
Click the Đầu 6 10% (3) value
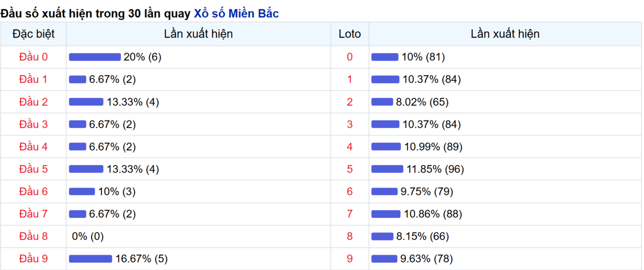(116, 192)
